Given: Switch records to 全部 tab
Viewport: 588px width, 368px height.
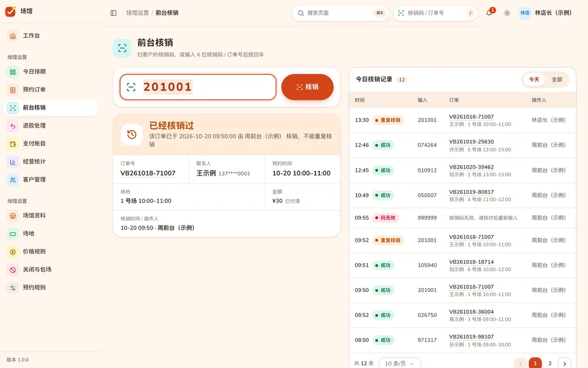Looking at the screenshot, I should pyautogui.click(x=557, y=79).
